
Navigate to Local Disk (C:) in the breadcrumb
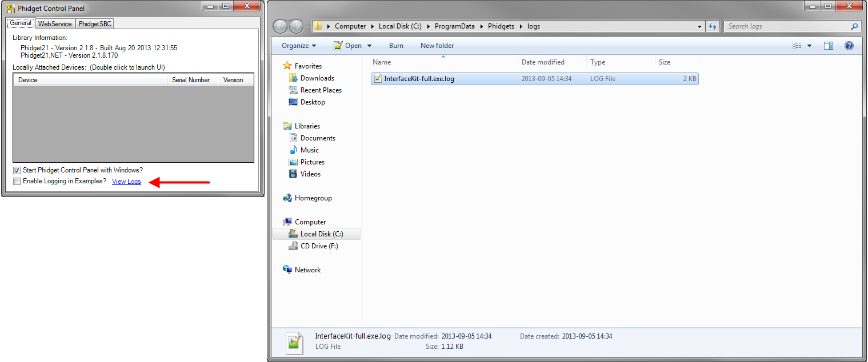coord(400,26)
